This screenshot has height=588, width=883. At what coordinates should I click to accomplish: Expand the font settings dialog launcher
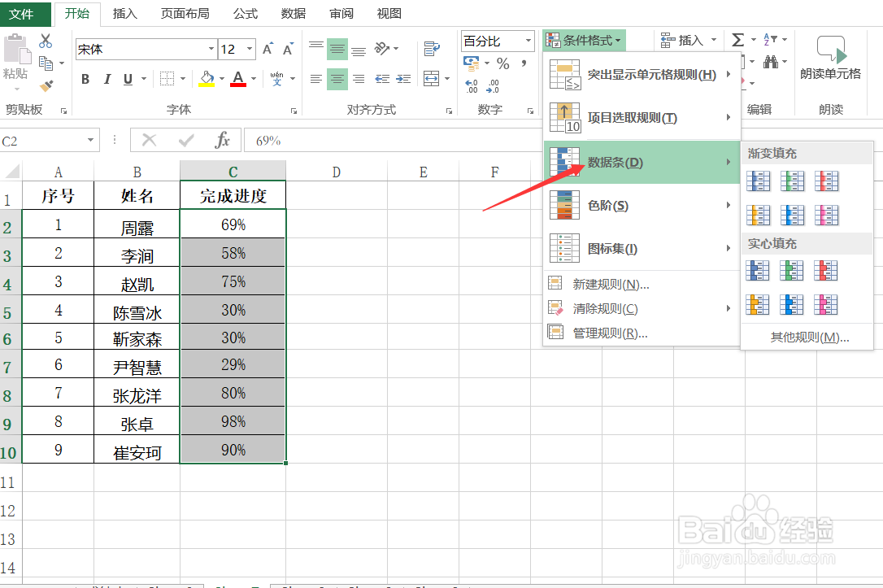[x=294, y=111]
